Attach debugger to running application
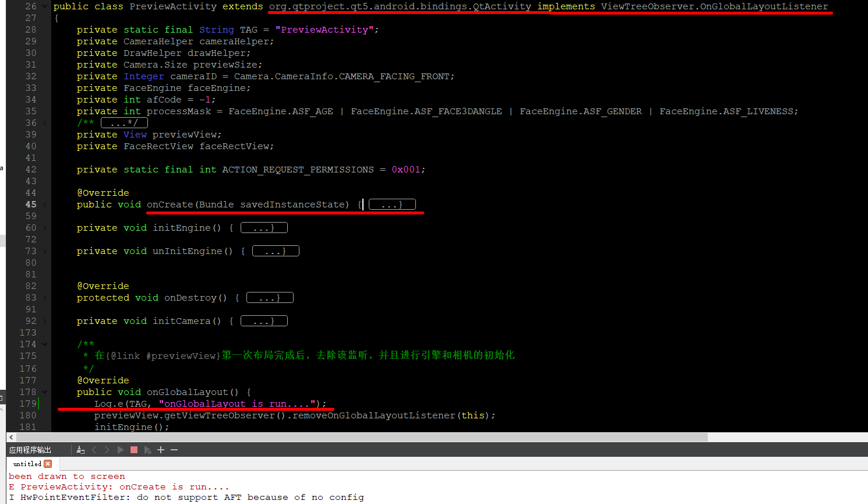Image resolution: width=868 pixels, height=504 pixels. 147,450
